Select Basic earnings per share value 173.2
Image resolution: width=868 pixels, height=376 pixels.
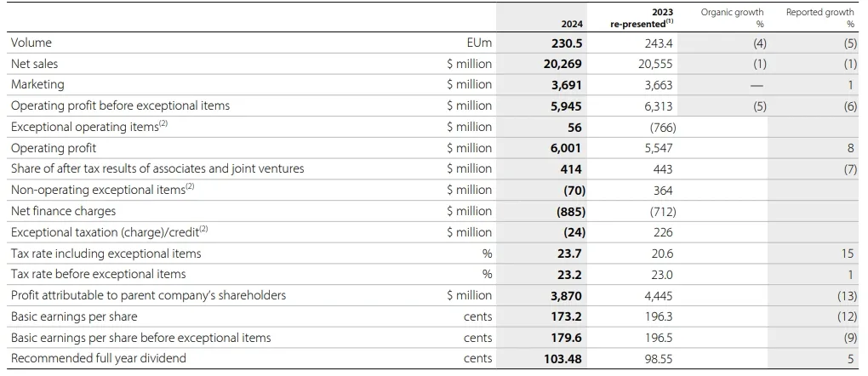pyautogui.click(x=567, y=316)
